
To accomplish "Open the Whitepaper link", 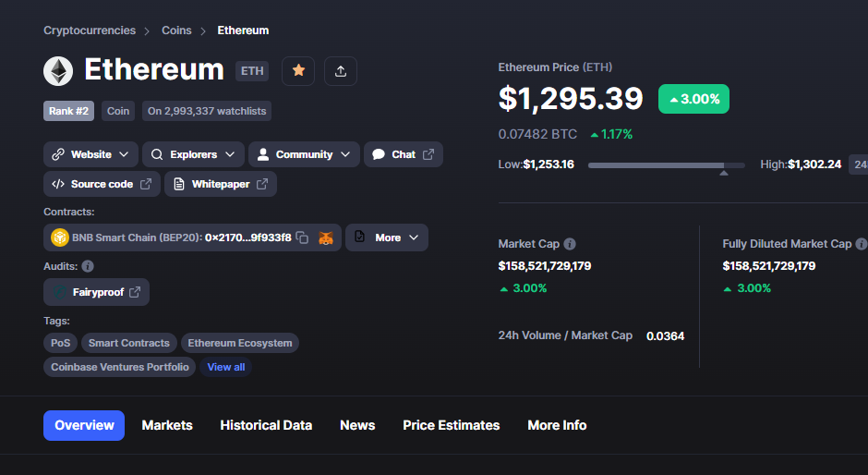I will click(221, 184).
